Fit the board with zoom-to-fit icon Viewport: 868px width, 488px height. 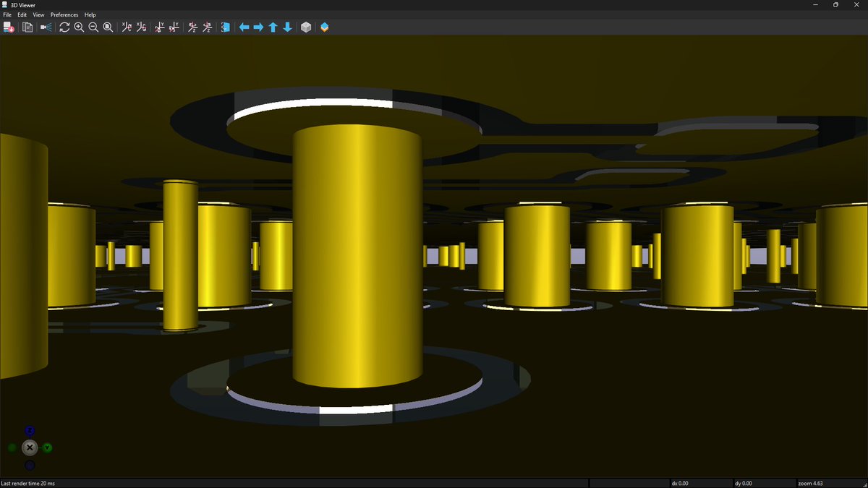[108, 27]
